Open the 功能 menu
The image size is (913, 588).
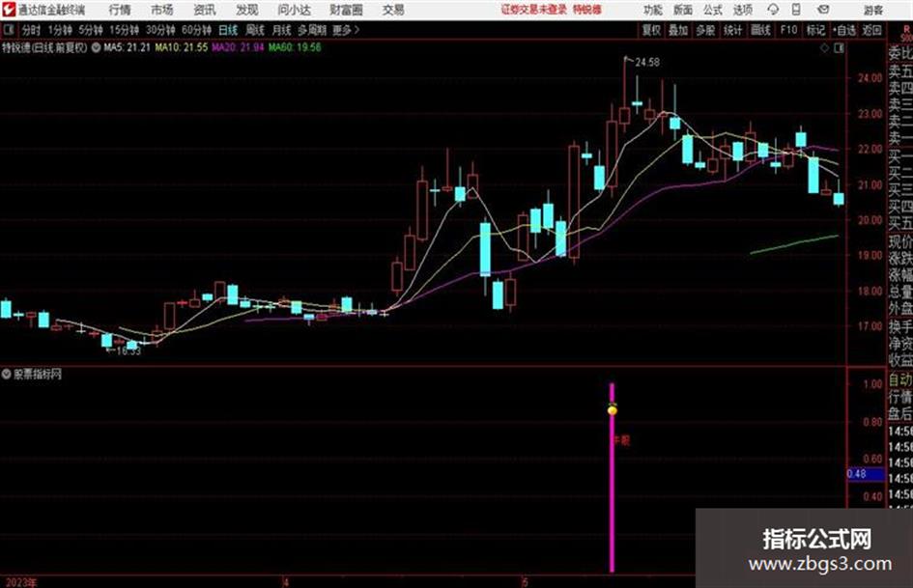653,10
